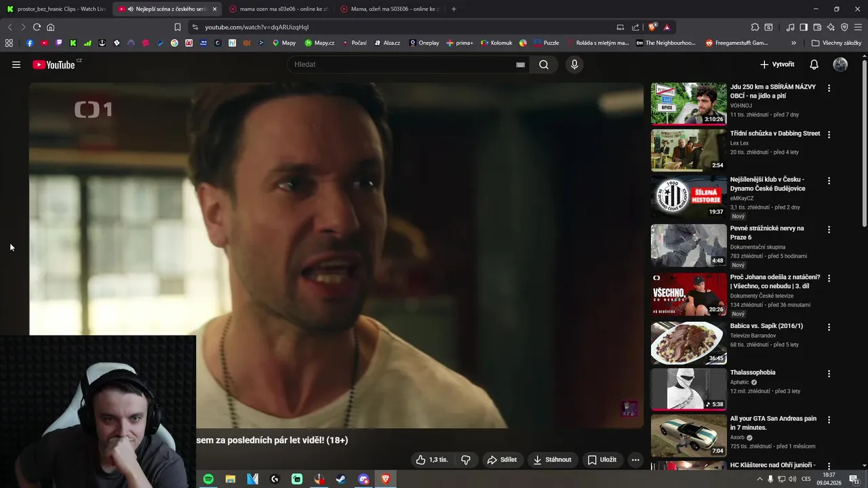Open the Freegamestuff bookmark
The image size is (868, 488).
click(736, 43)
